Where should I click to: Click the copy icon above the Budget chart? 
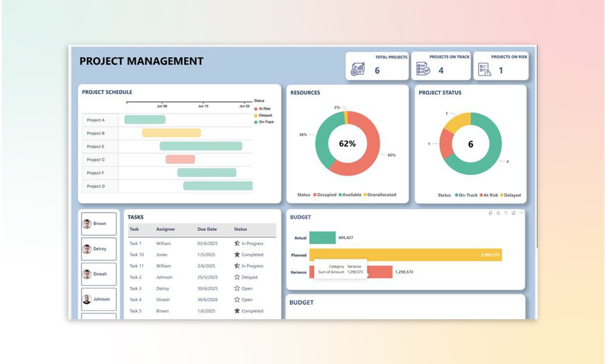(491, 213)
